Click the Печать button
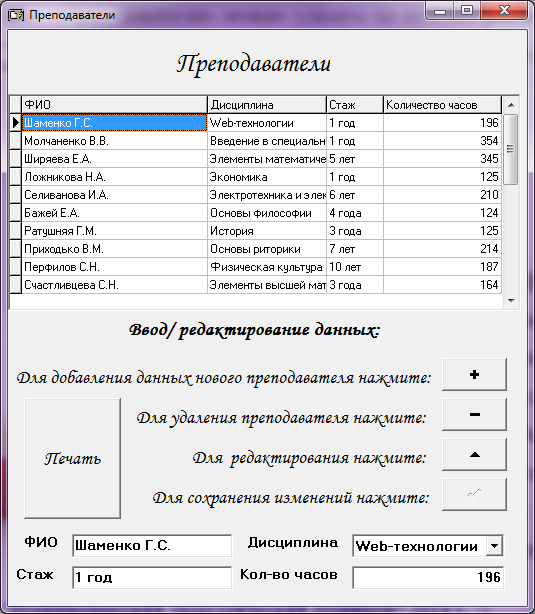The width and height of the screenshot is (535, 614). click(72, 459)
